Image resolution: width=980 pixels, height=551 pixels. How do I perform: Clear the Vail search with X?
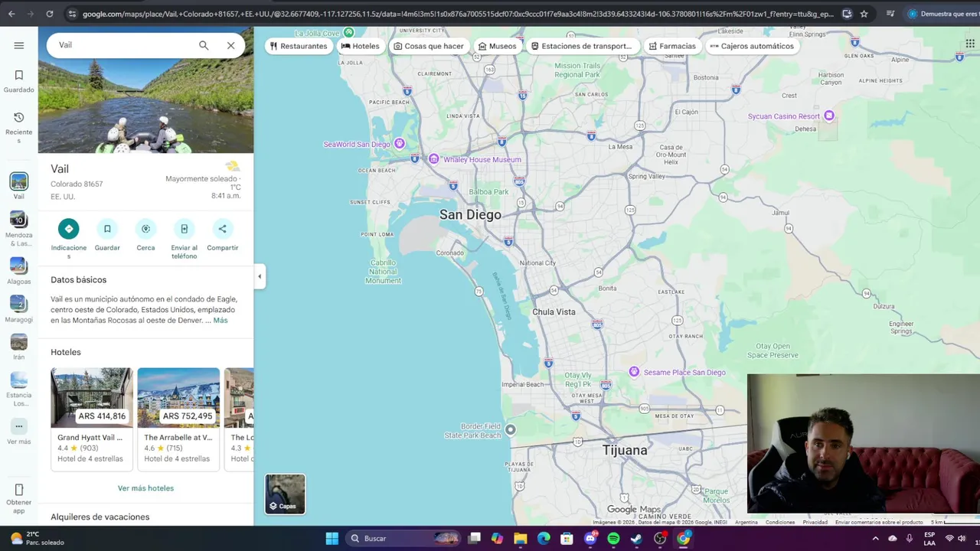(x=230, y=45)
